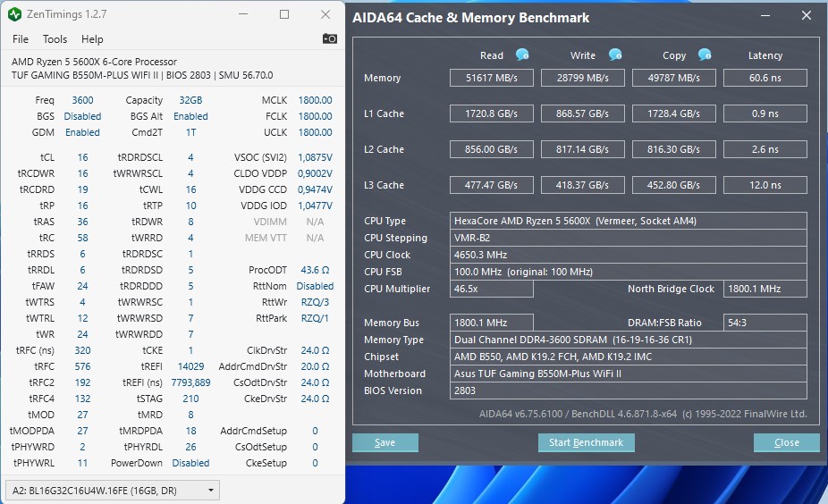Screen dimensions: 828x504
Task: Select the L3 Cache Write value 418.37 GB/s
Action: tap(582, 185)
